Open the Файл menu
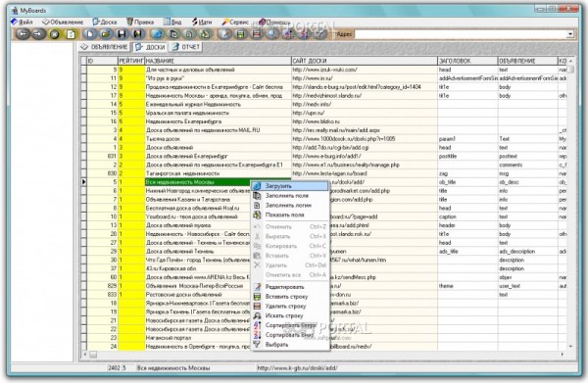This screenshot has height=383, width=588. 23,23
